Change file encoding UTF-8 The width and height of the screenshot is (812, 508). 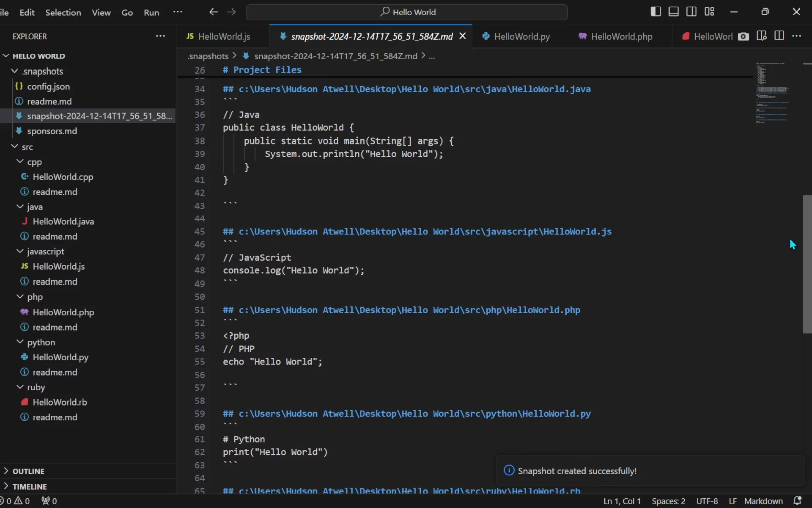[x=707, y=501]
